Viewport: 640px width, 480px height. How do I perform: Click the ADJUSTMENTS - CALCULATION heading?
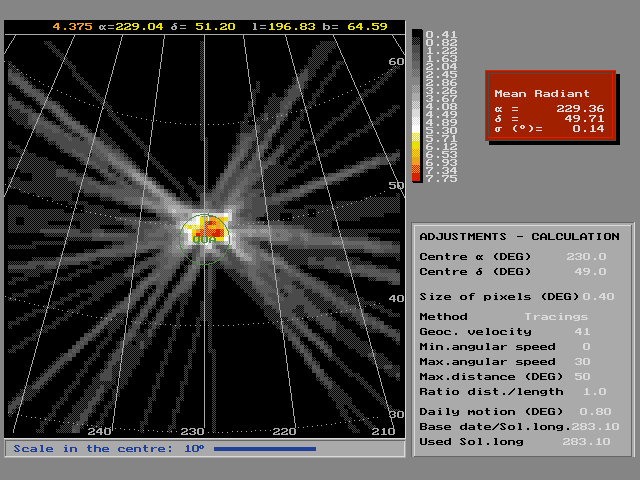point(520,237)
